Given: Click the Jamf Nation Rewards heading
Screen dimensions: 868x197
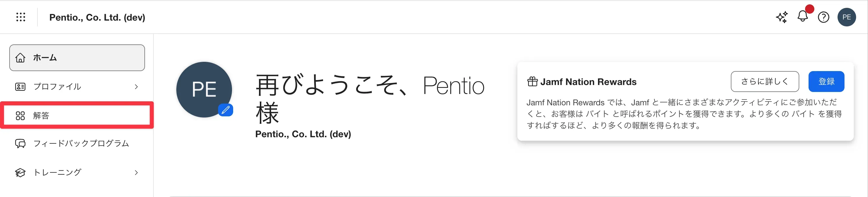Looking at the screenshot, I should pos(588,82).
